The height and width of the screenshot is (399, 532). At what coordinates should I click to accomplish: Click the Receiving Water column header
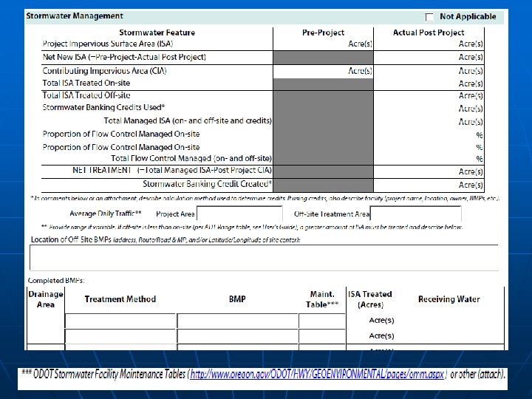click(449, 299)
